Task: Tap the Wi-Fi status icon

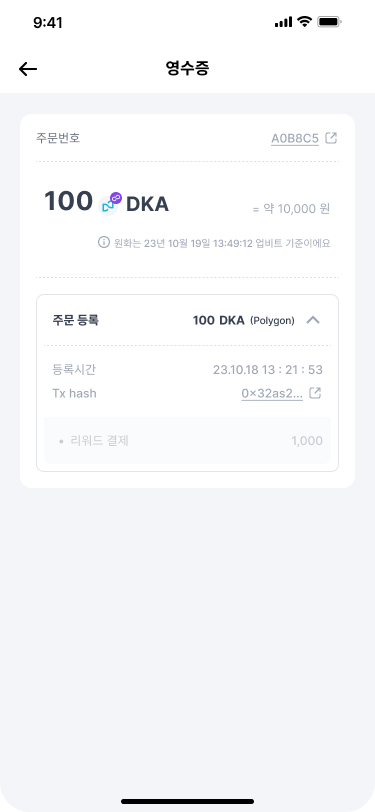Action: [x=304, y=22]
